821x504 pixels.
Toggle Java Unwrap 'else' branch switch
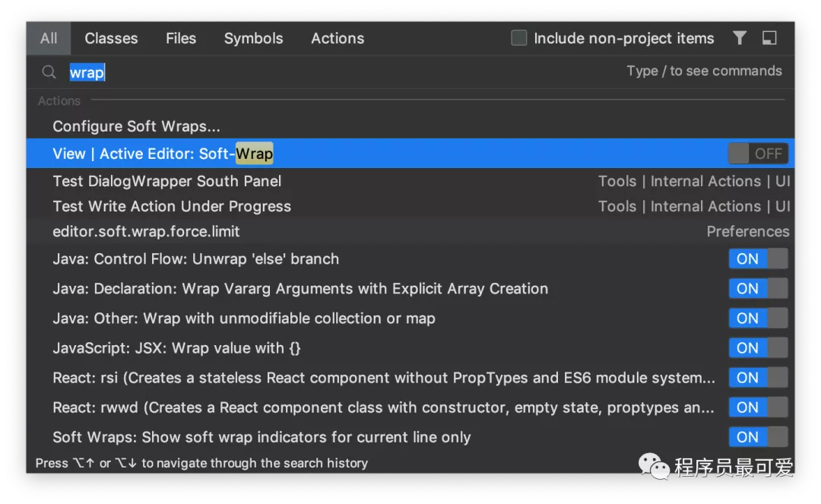click(x=758, y=258)
